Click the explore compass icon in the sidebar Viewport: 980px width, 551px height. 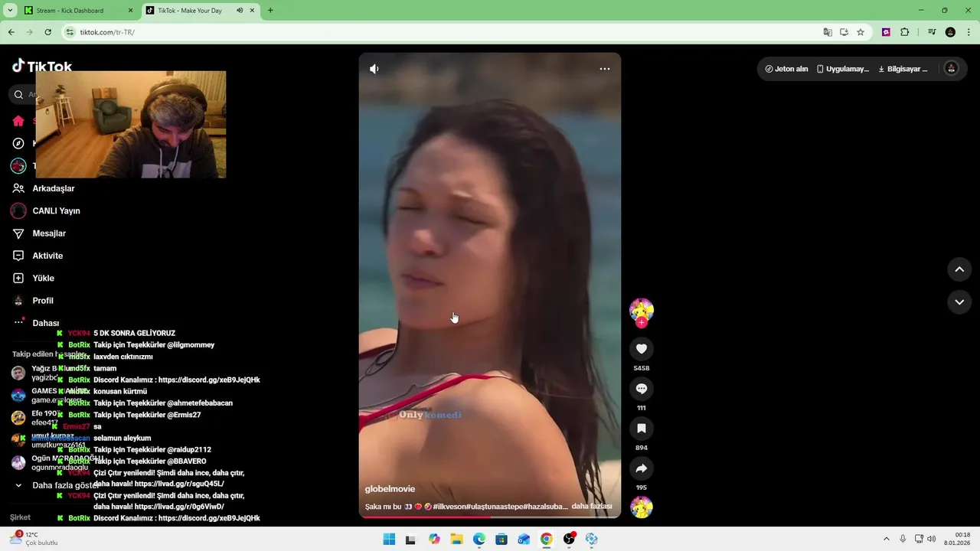pyautogui.click(x=18, y=143)
